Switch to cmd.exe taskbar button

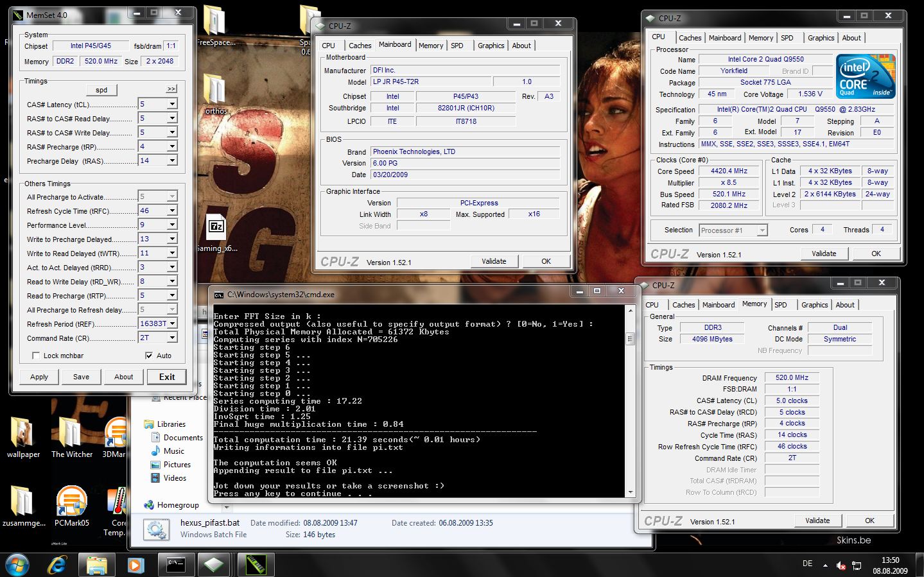[175, 565]
